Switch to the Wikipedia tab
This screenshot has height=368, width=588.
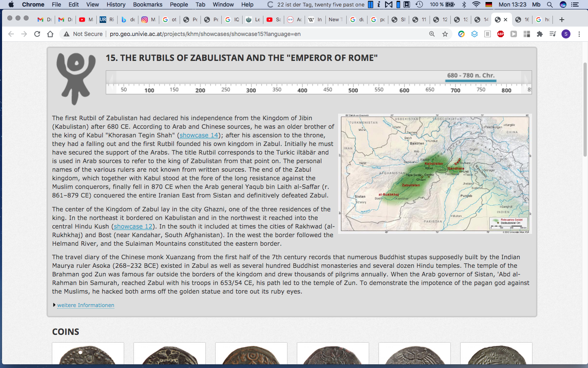pos(315,19)
